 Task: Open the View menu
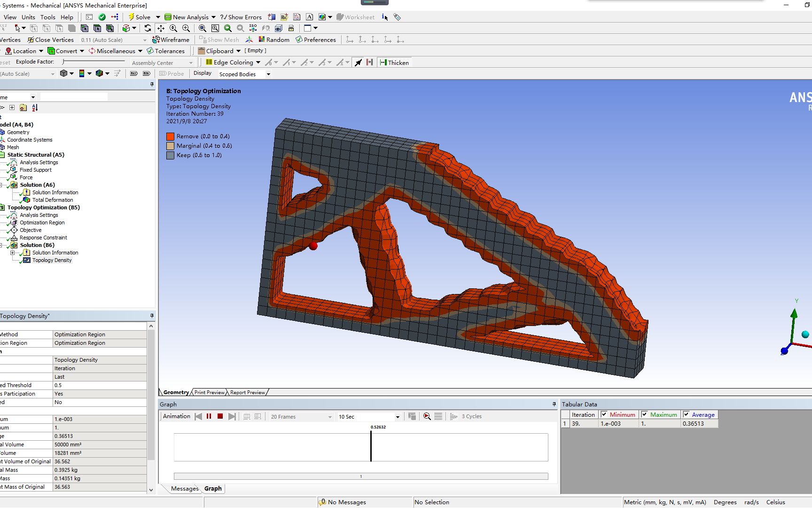[10, 17]
